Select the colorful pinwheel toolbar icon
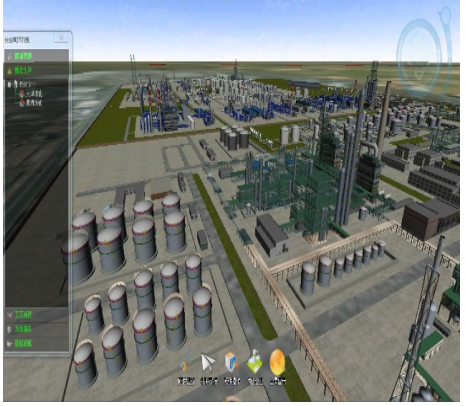The image size is (465, 406). click(185, 363)
